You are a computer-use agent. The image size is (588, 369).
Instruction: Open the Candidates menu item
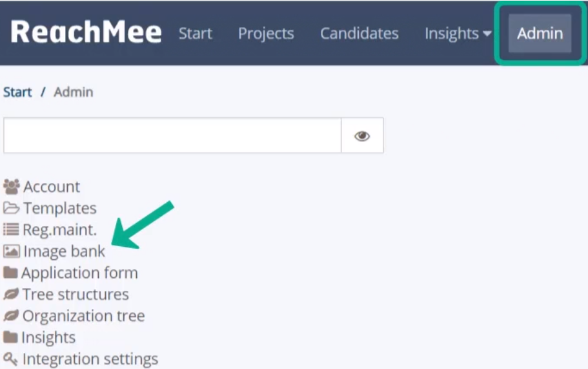(x=360, y=34)
